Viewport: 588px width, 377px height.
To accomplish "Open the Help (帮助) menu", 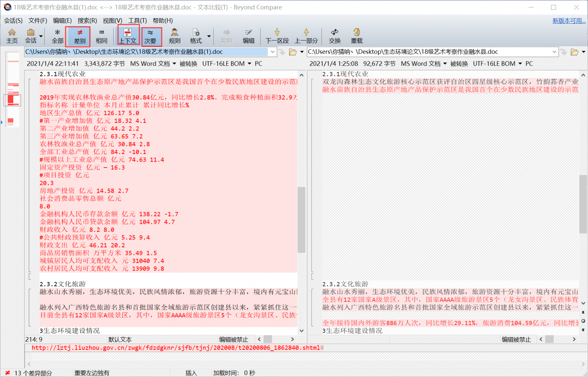I will 163,21.
